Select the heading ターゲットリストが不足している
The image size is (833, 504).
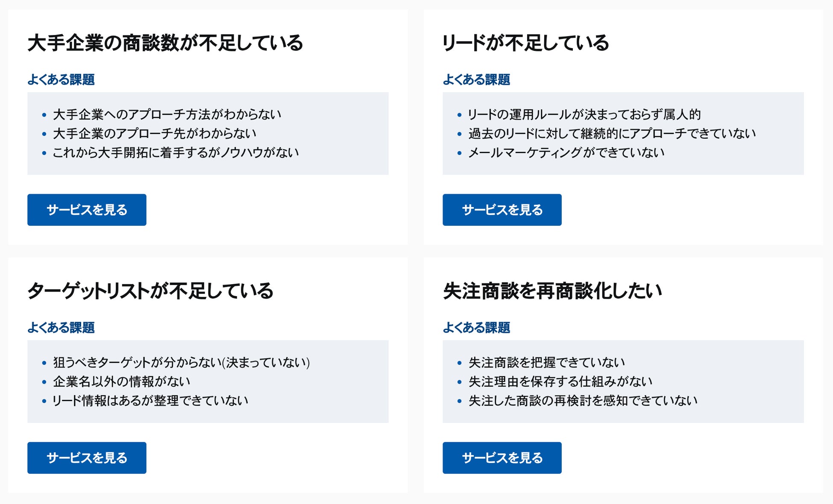click(150, 291)
